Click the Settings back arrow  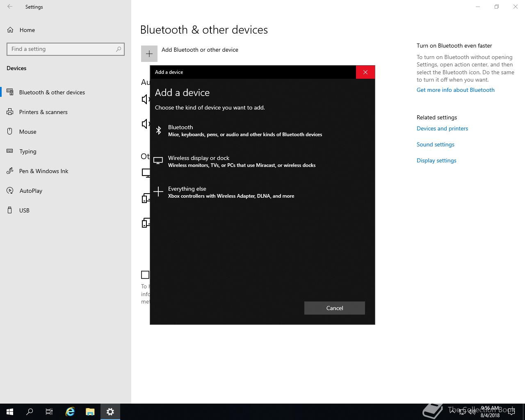point(10,7)
